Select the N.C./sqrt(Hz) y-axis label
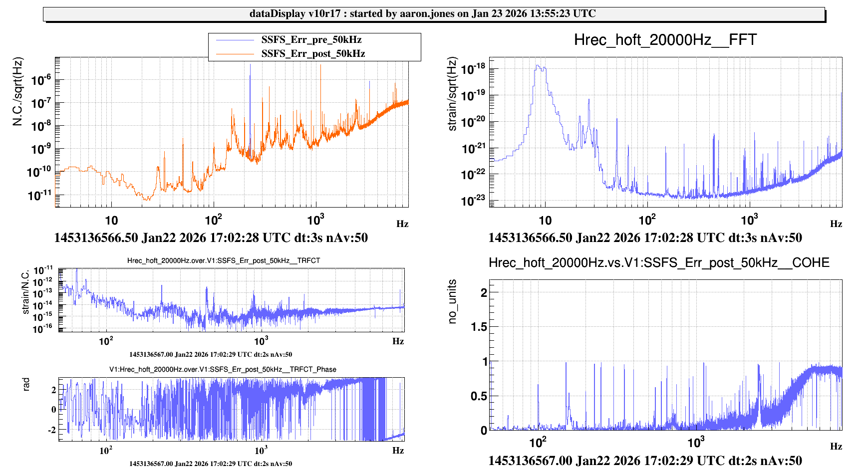Screen dimensions: 868x474 click(x=18, y=92)
